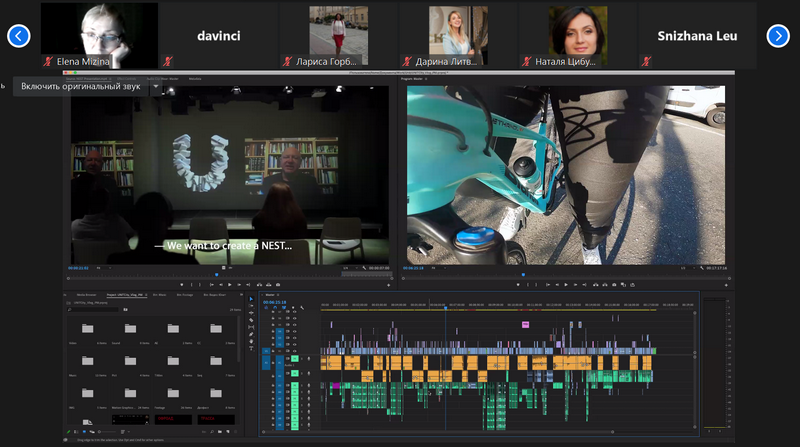
Task: Switch to the Bin: Footage tab
Action: (x=185, y=294)
